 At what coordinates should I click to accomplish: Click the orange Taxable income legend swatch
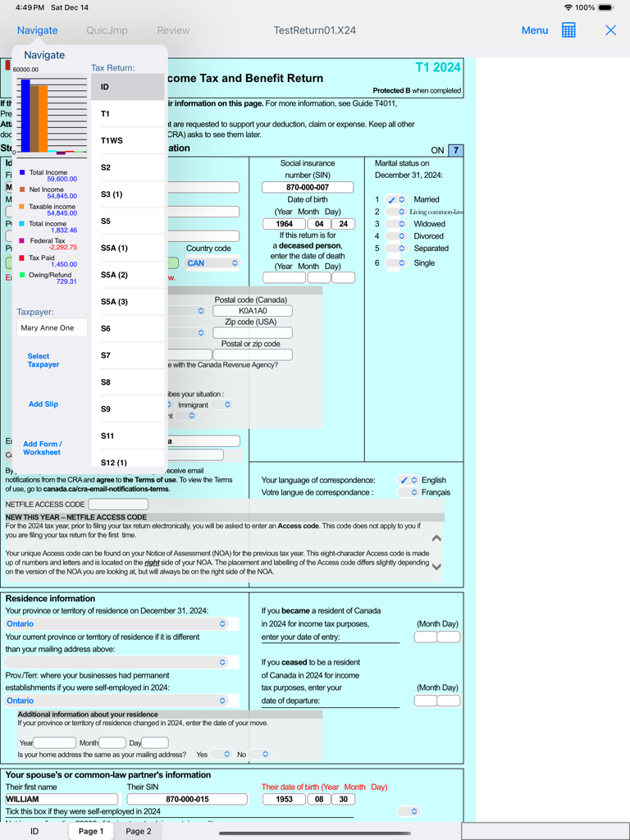pyautogui.click(x=22, y=207)
